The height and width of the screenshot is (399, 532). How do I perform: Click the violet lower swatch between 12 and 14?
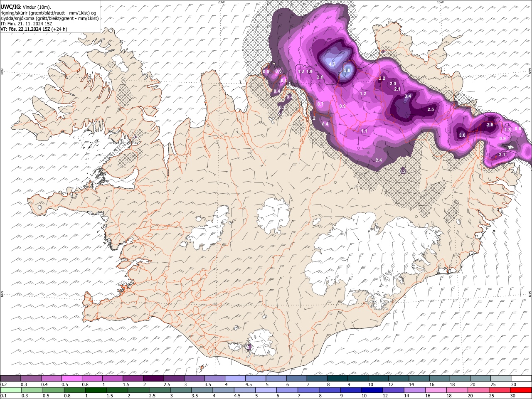coord(393,390)
